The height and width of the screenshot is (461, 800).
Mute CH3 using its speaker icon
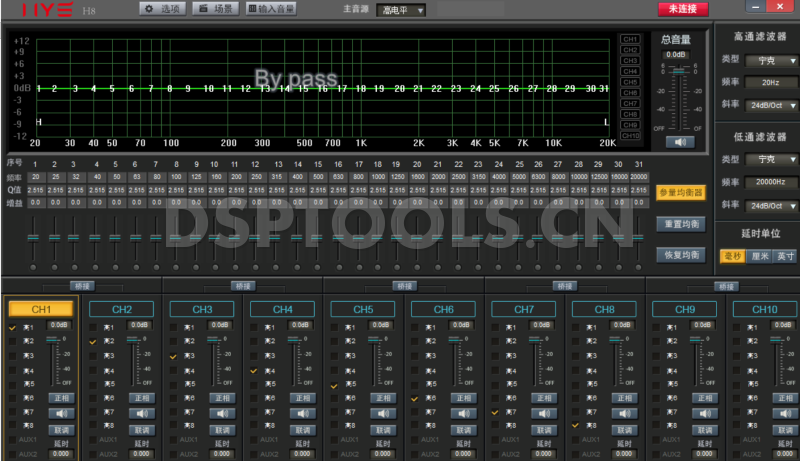(223, 412)
